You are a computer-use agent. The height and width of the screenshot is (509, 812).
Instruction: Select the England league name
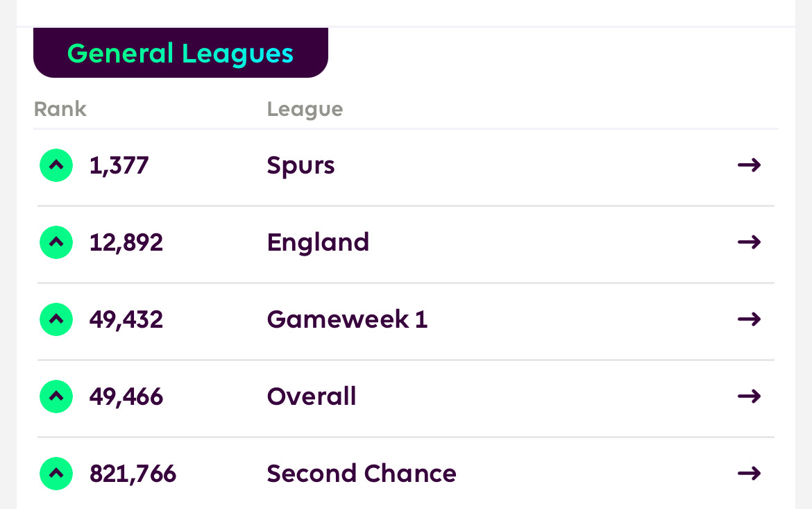(x=318, y=243)
